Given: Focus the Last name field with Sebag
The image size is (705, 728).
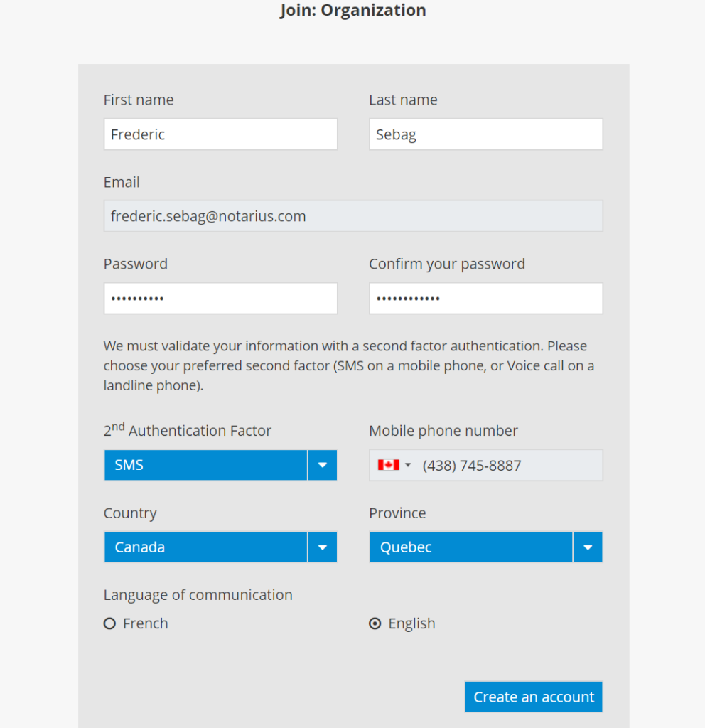Looking at the screenshot, I should pyautogui.click(x=485, y=134).
